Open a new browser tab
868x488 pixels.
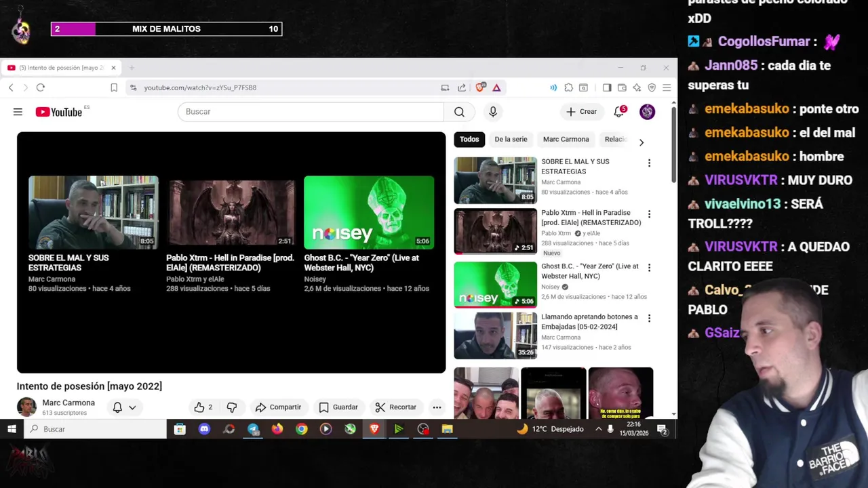click(132, 68)
